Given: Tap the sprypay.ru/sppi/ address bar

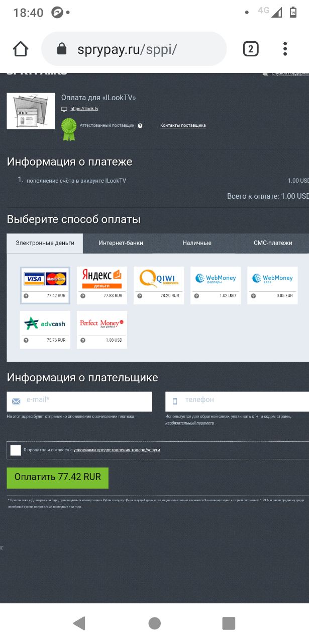Looking at the screenshot, I should [x=134, y=49].
